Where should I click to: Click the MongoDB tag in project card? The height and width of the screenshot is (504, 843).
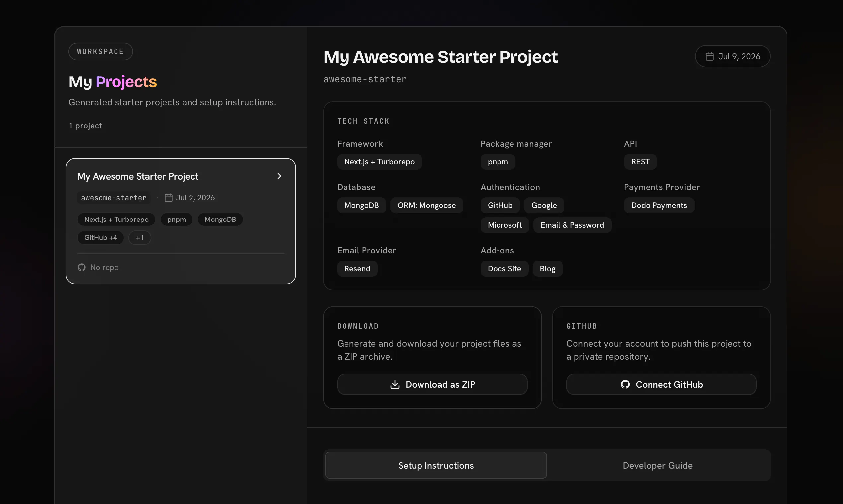220,220
